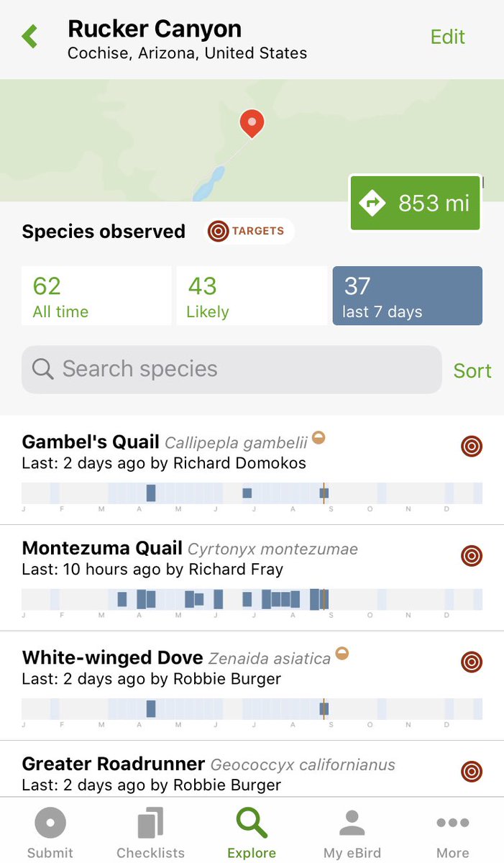
Task: Tap the red map location pin
Action: (x=252, y=124)
